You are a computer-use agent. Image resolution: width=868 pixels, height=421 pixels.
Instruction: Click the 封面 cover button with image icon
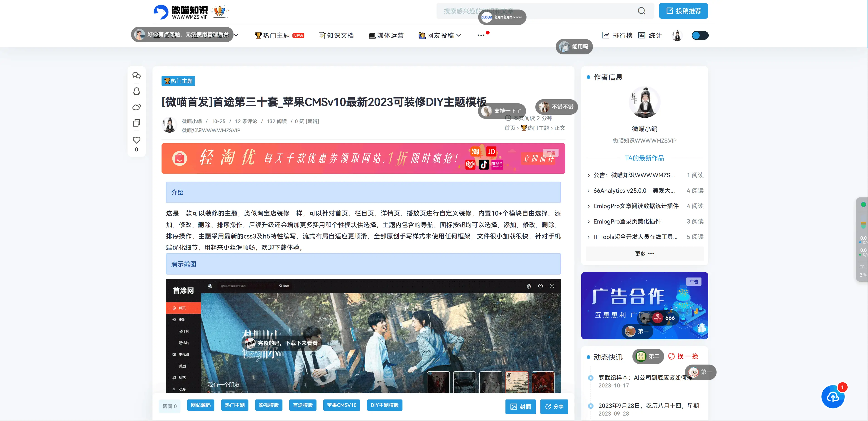(520, 406)
